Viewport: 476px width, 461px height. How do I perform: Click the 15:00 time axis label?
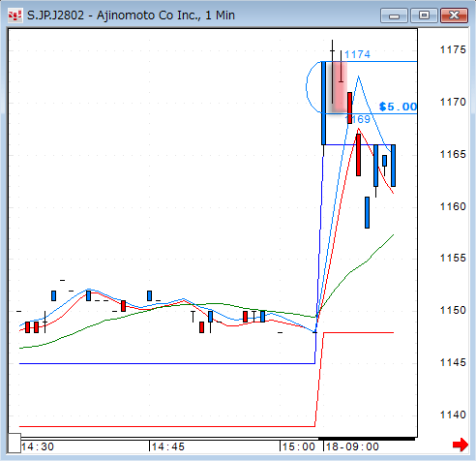point(299,446)
